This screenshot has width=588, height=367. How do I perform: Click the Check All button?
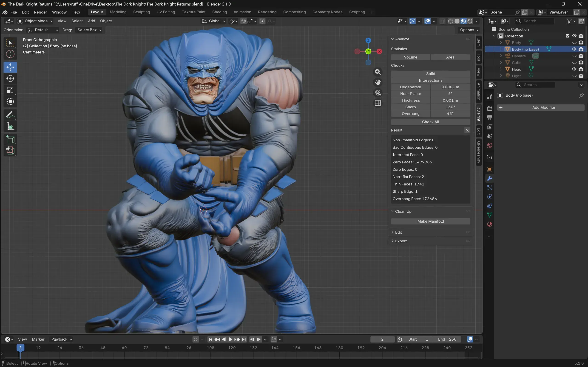tap(430, 122)
